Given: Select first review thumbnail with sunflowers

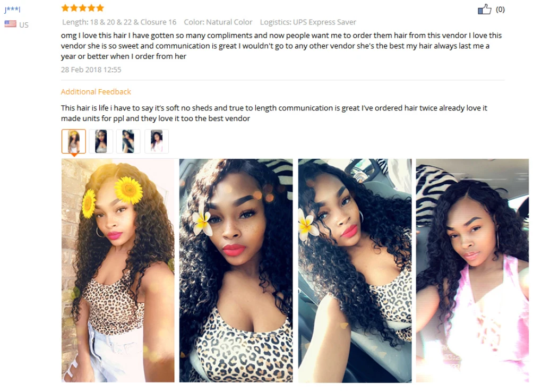Looking at the screenshot, I should click(x=73, y=141).
